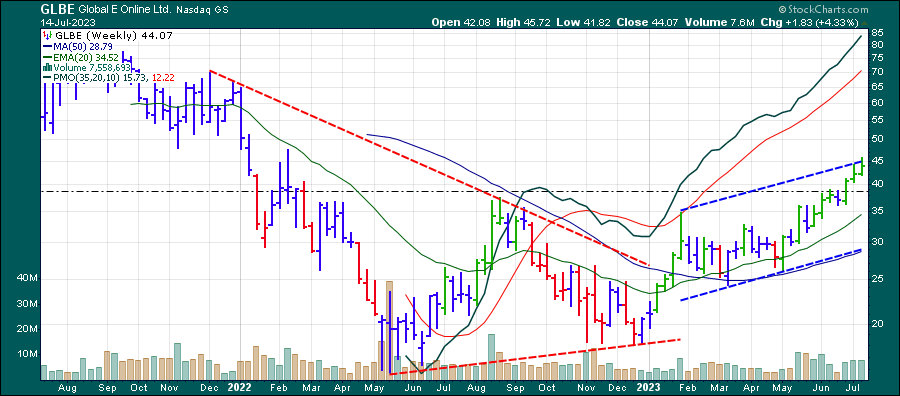
Task: Click the red dashed rising support line
Action: coord(534,357)
